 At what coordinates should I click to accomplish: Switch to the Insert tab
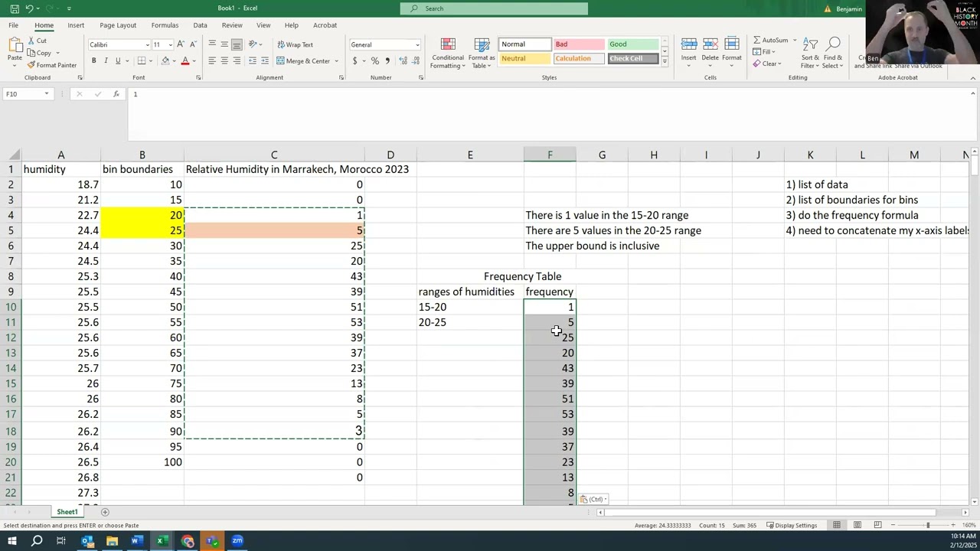coord(76,25)
